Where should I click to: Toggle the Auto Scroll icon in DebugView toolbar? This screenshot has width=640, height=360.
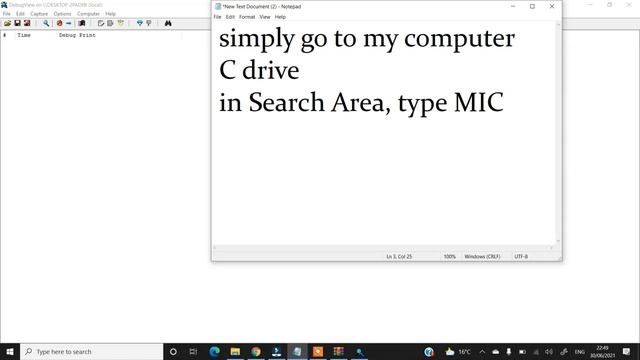101,23
